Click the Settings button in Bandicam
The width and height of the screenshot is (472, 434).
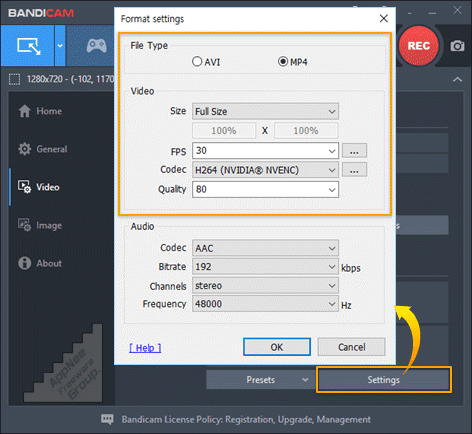coord(383,380)
